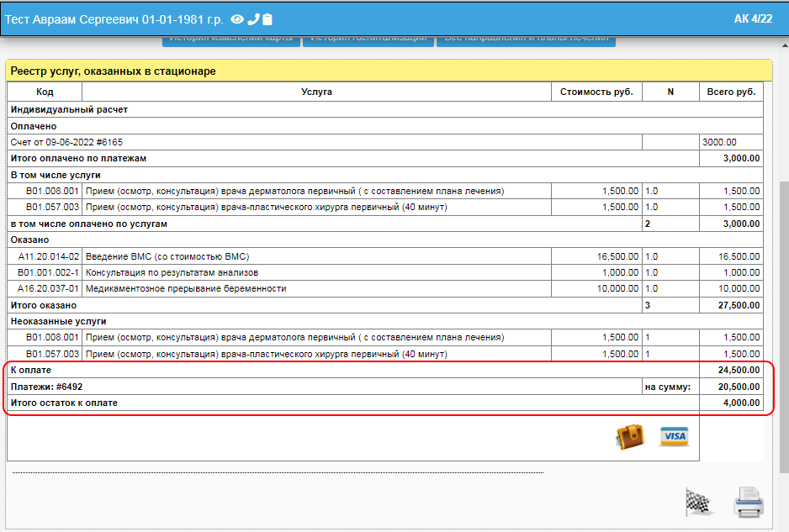
Task: Print the registry with the printer icon
Action: [x=748, y=502]
